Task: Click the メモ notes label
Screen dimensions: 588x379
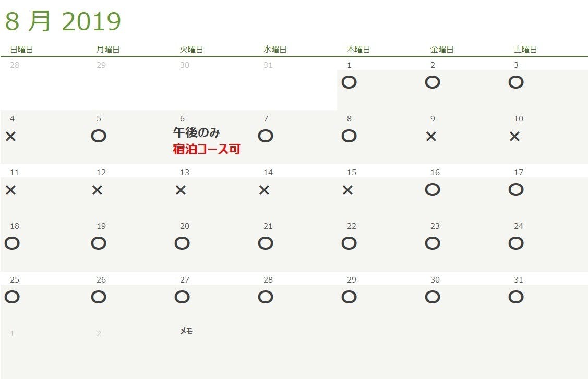Action: coord(186,331)
